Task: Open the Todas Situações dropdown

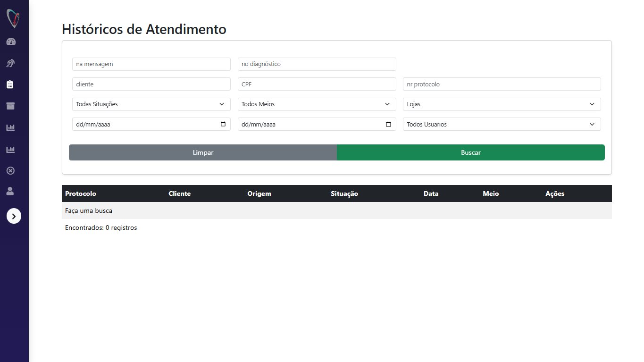Action: tap(151, 104)
